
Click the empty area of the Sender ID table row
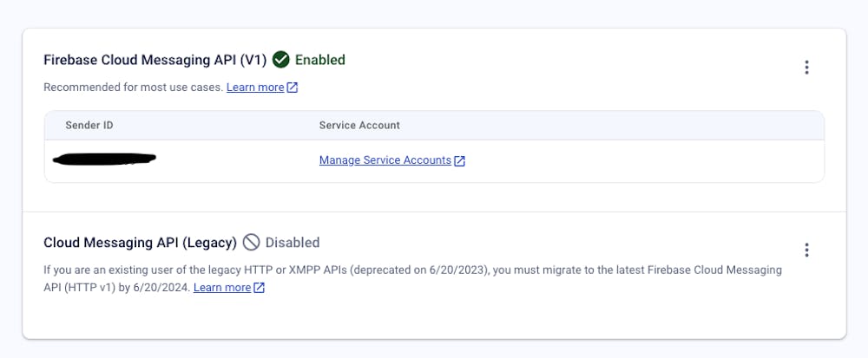coord(642,160)
